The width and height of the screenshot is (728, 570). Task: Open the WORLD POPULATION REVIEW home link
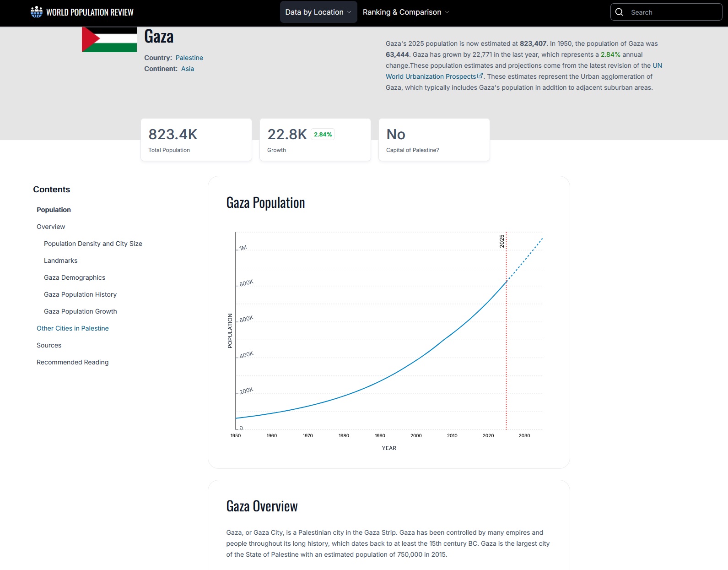pos(82,12)
